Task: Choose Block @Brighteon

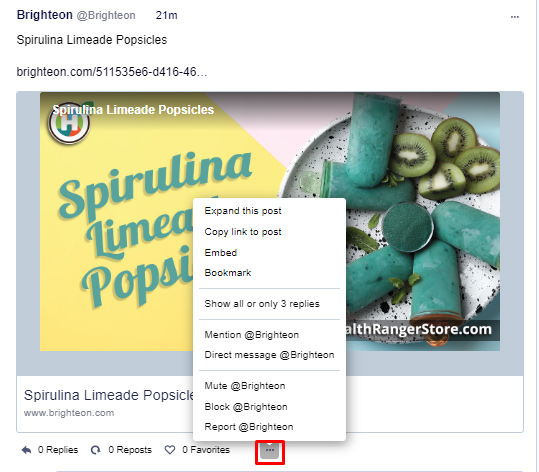Action: click(246, 407)
